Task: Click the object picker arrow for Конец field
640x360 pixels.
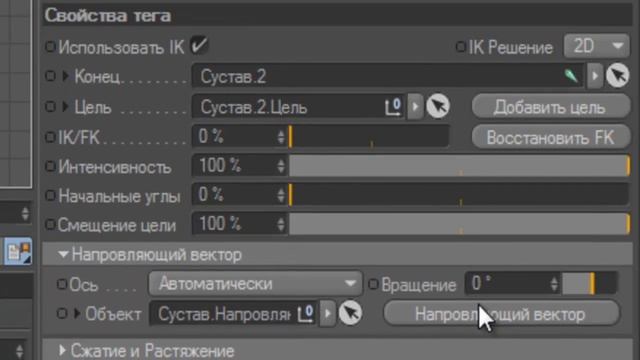Action: pyautogui.click(x=618, y=76)
